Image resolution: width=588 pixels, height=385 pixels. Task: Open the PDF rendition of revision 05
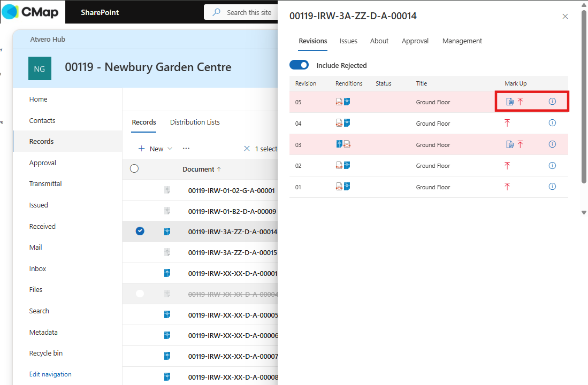(339, 102)
